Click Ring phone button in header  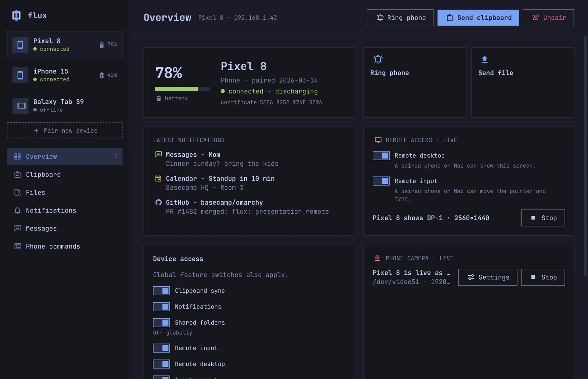pos(400,18)
